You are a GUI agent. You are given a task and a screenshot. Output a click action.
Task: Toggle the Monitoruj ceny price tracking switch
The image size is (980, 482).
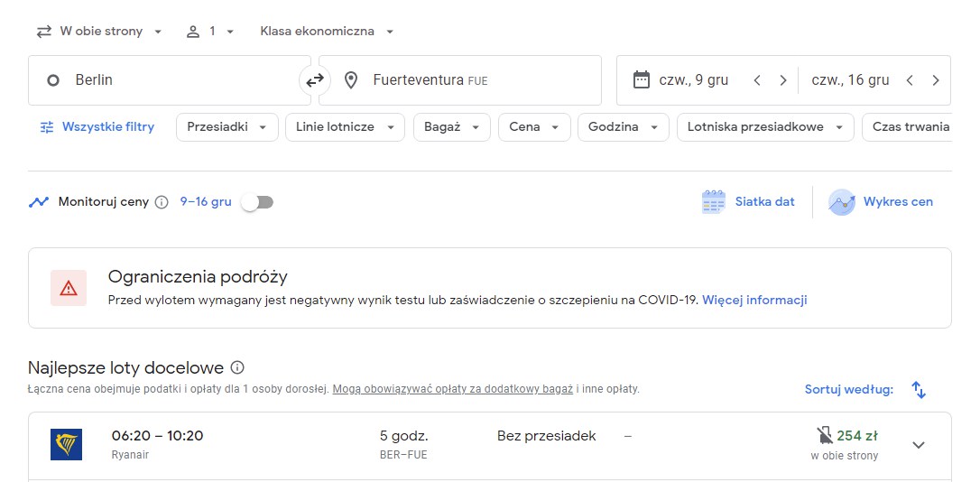[258, 202]
